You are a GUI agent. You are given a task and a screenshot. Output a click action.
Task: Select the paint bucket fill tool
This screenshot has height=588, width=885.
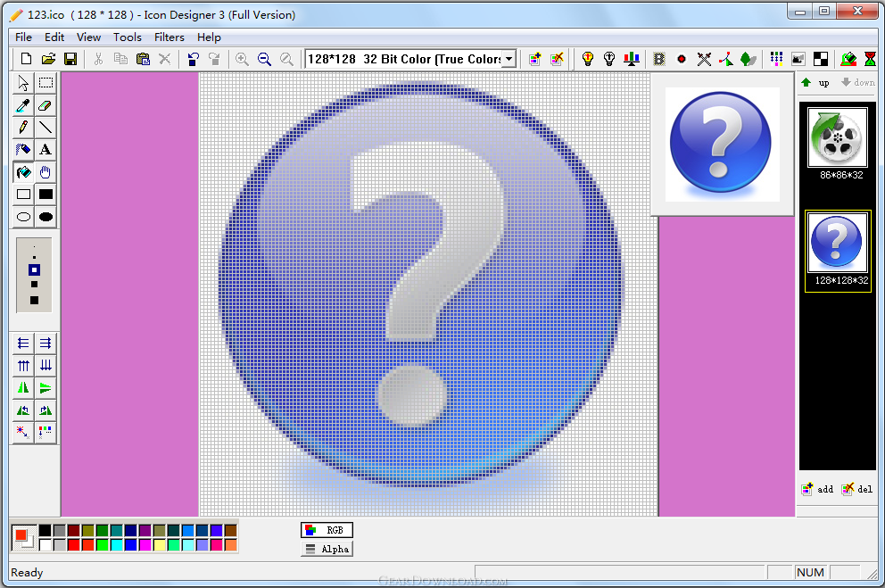click(x=23, y=172)
